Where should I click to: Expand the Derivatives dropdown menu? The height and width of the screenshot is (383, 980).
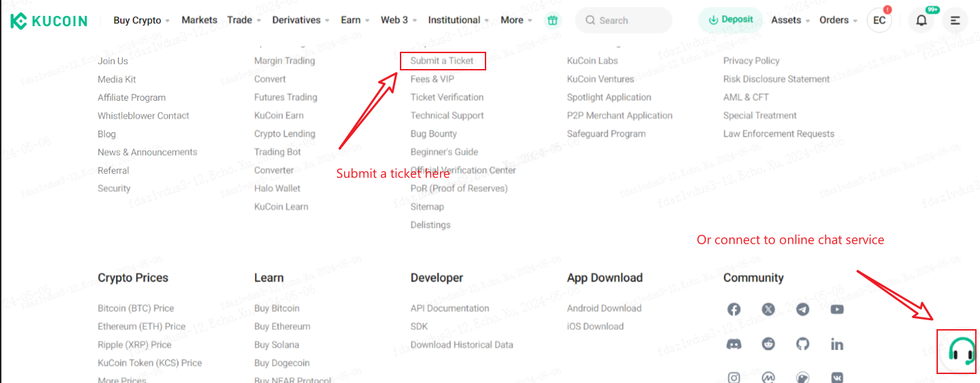pyautogui.click(x=301, y=20)
